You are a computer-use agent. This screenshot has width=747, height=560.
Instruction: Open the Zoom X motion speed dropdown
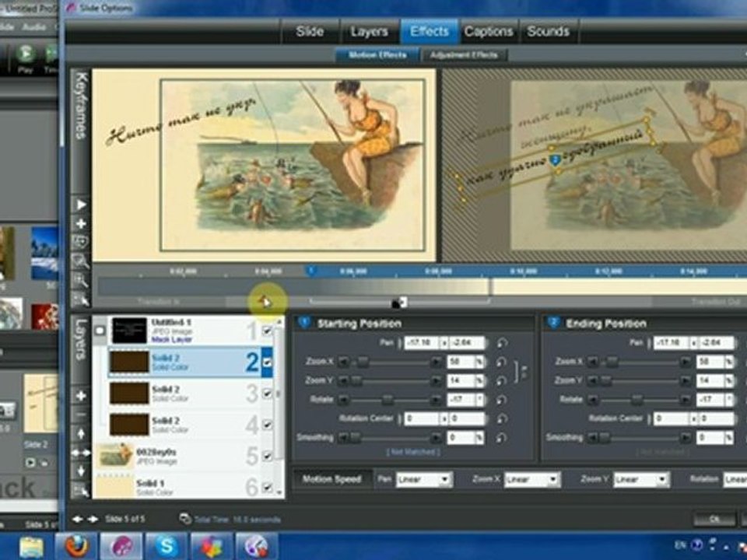532,480
